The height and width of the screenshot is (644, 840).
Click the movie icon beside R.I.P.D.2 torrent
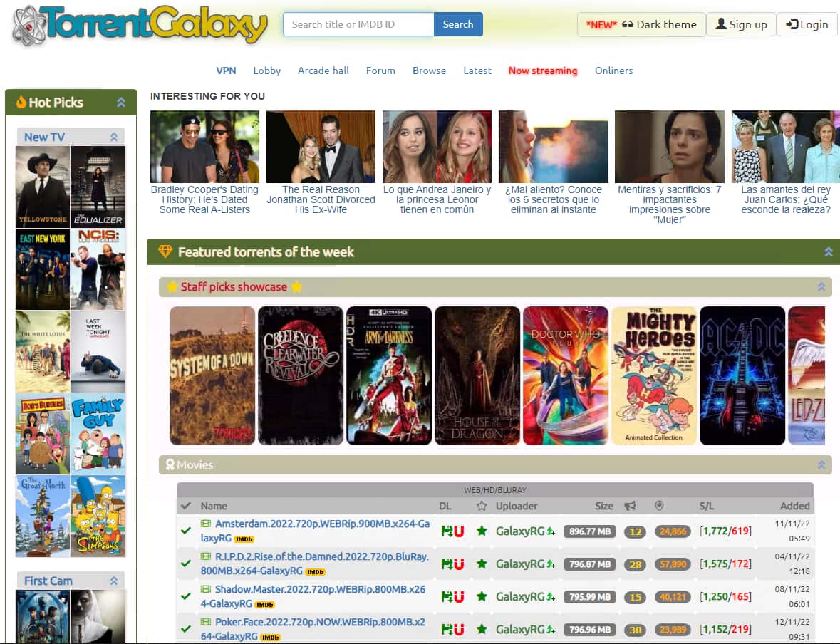coord(206,556)
